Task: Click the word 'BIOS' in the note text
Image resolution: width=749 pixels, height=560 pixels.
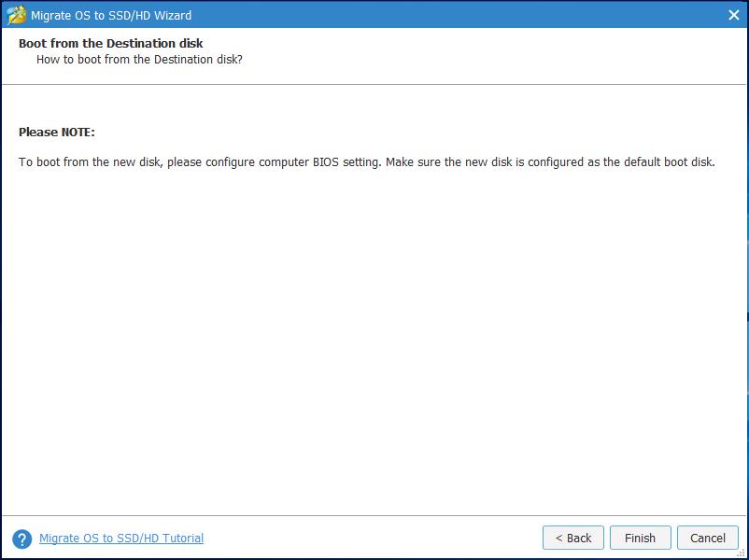Action: coord(326,162)
